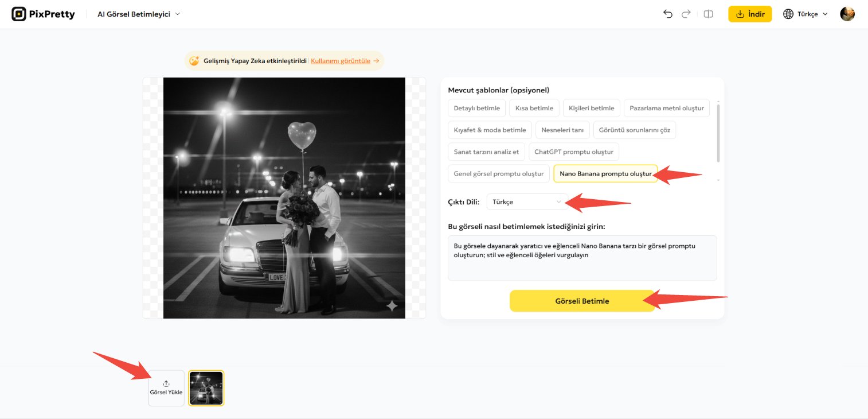The image size is (868, 419).
Task: Open the side-by-side compare view icon
Action: (708, 14)
